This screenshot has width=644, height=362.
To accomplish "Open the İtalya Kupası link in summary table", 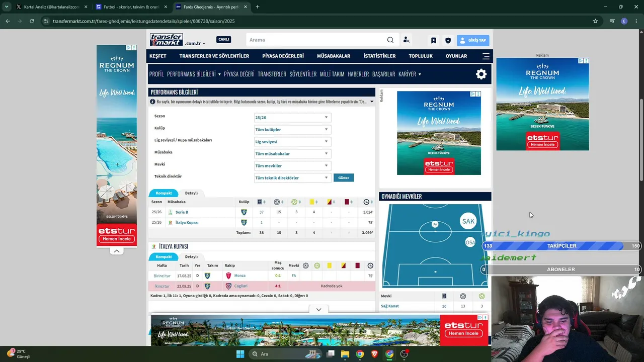I will coord(187,223).
